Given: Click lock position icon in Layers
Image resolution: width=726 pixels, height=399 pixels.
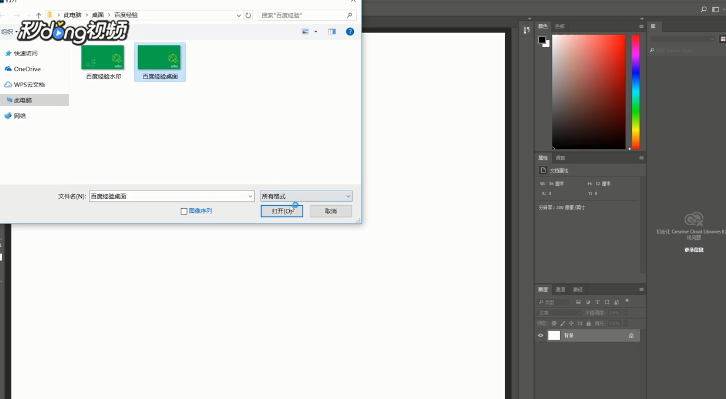Looking at the screenshot, I should point(571,324).
